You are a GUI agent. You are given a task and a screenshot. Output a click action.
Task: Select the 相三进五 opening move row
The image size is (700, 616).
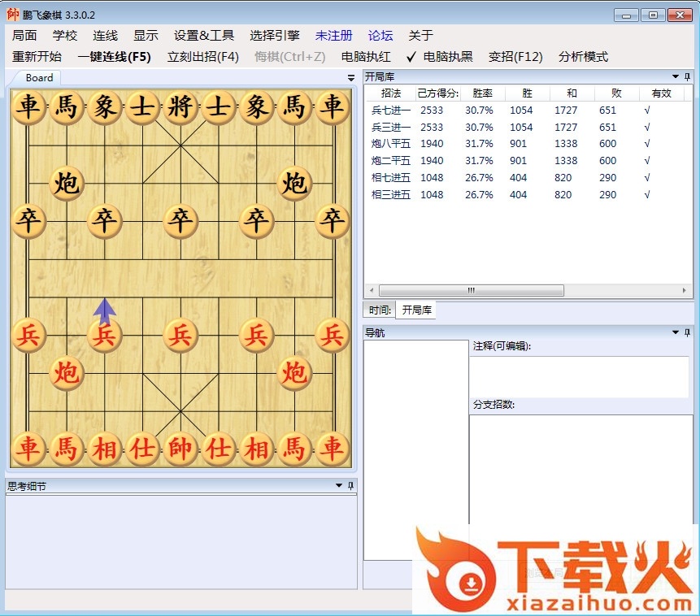point(528,194)
